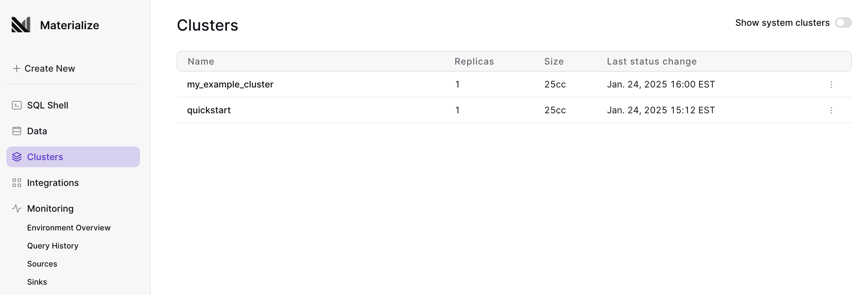
Task: Open the options menu for quickstart cluster
Action: coord(831,110)
